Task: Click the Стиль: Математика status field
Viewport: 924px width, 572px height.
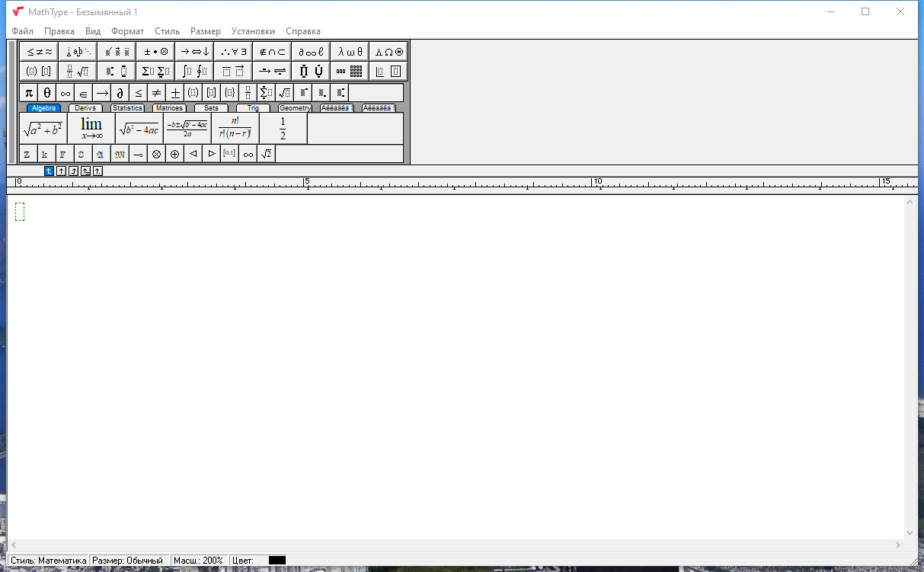Action: point(48,561)
